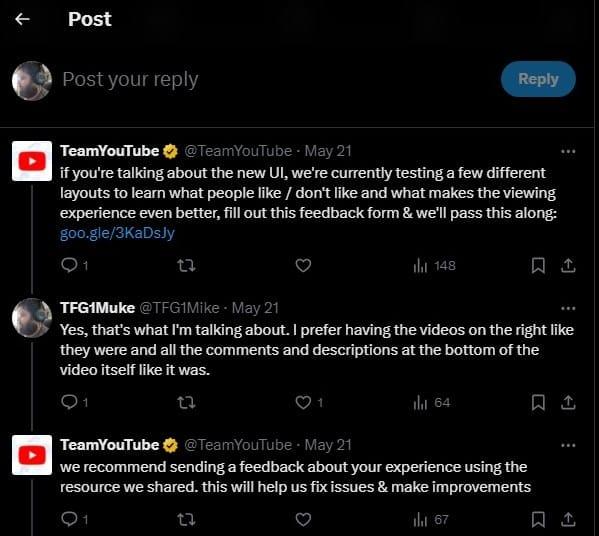
Task: Reply to first TeamYouTube post via comment icon
Action: tap(69, 265)
